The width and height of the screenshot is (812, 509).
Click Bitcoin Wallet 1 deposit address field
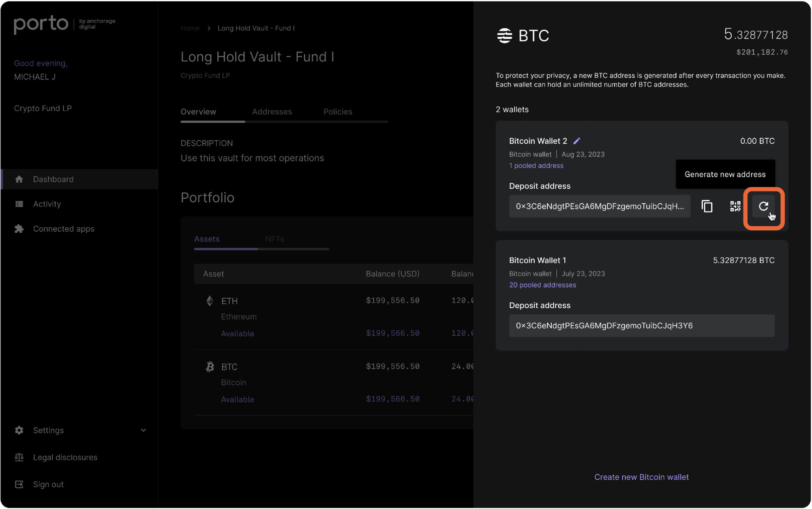point(642,326)
